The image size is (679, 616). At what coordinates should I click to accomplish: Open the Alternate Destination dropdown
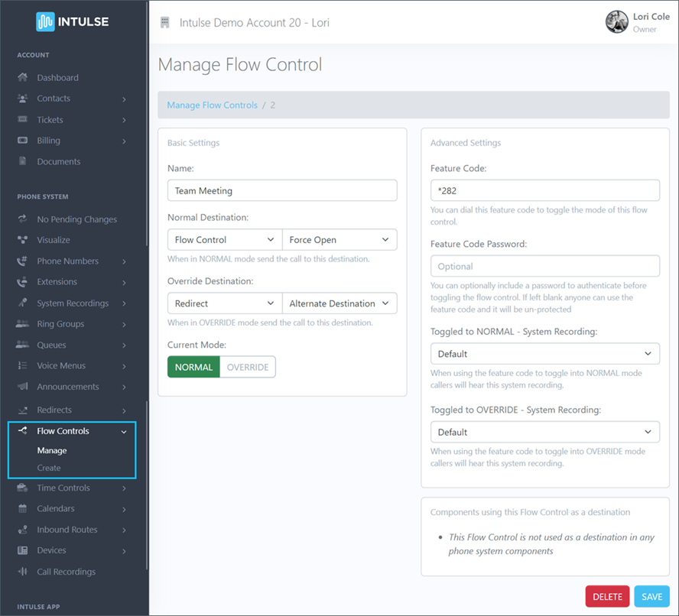339,303
